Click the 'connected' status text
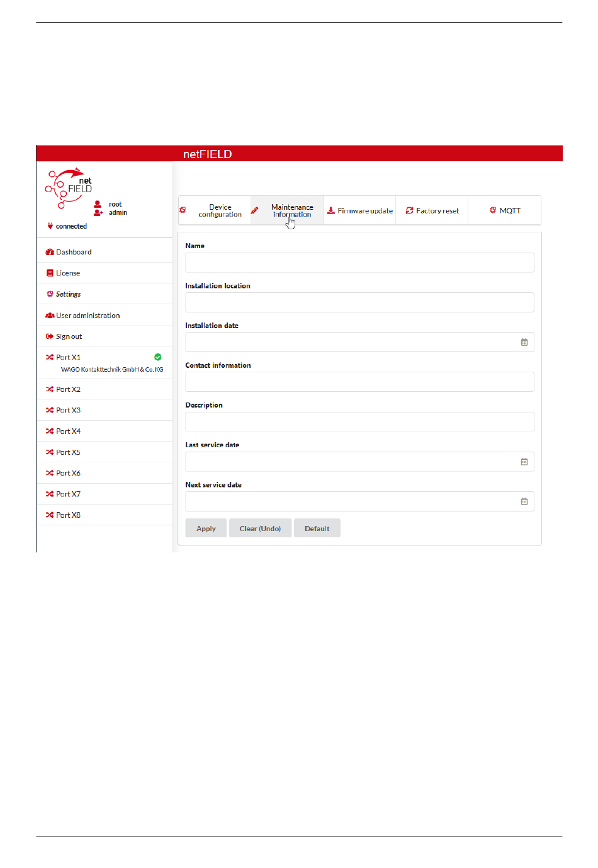 [x=71, y=226]
